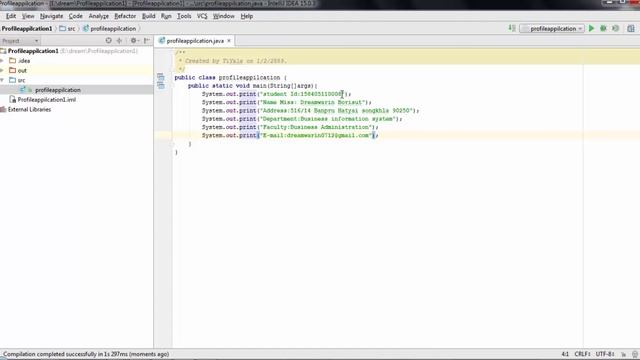
Task: Place cursor on public class profileapplication line
Action: [x=231, y=78]
